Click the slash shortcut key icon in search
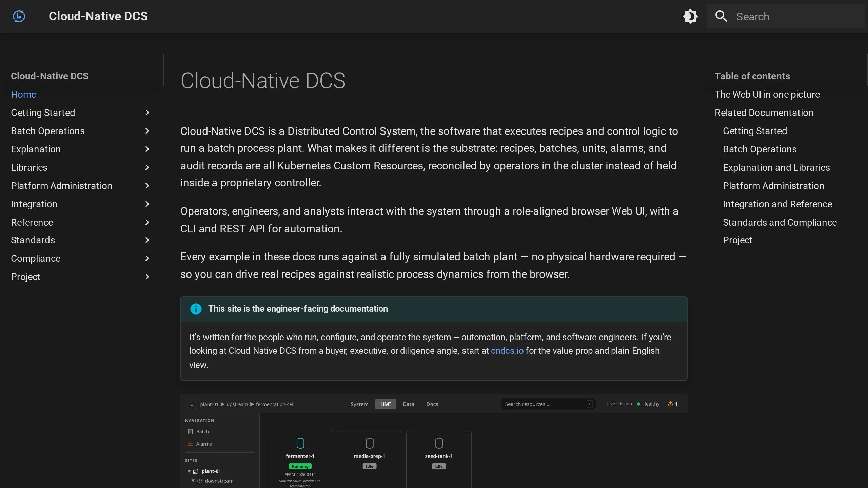This screenshot has width=868, height=488. point(590,404)
